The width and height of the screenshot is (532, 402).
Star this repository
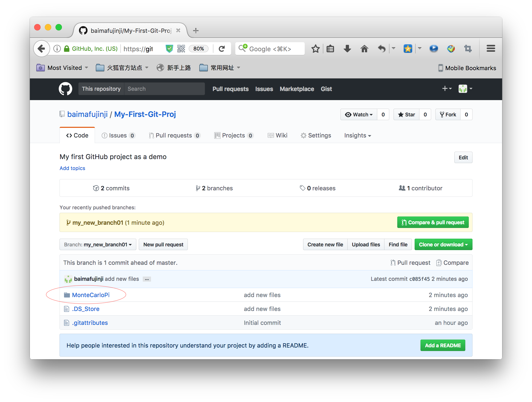tap(406, 115)
